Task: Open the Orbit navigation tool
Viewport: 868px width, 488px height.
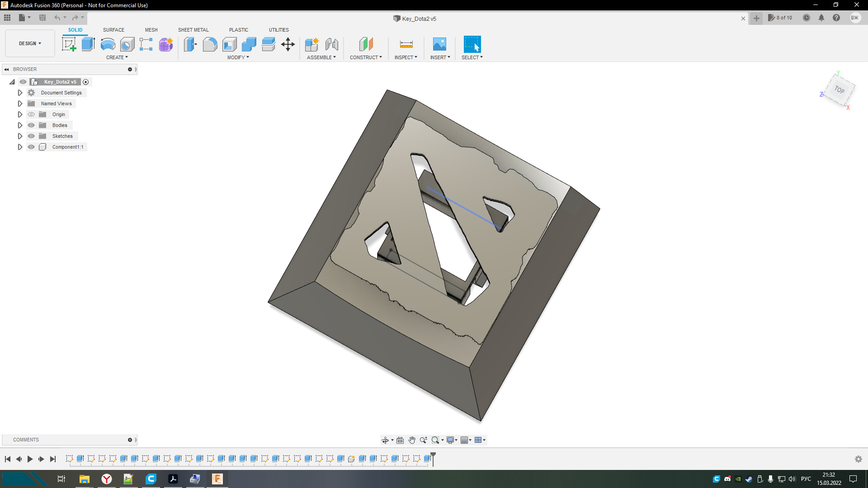Action: [x=385, y=440]
